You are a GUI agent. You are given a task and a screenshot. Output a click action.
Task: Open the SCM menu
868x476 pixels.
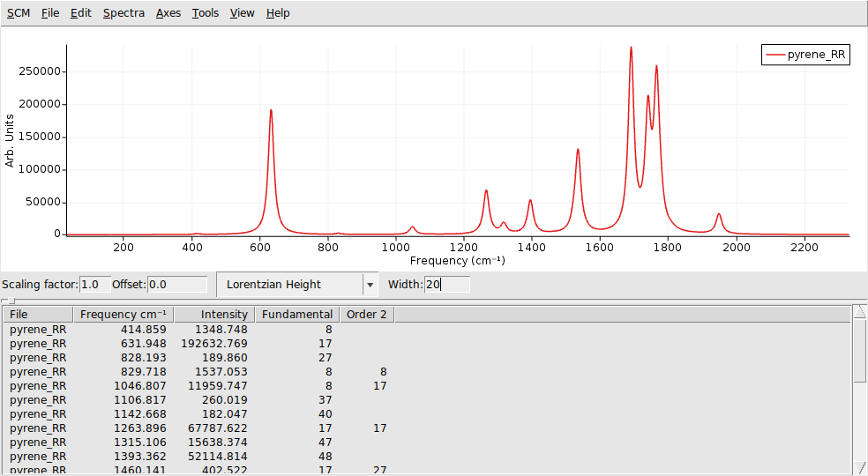pos(18,13)
